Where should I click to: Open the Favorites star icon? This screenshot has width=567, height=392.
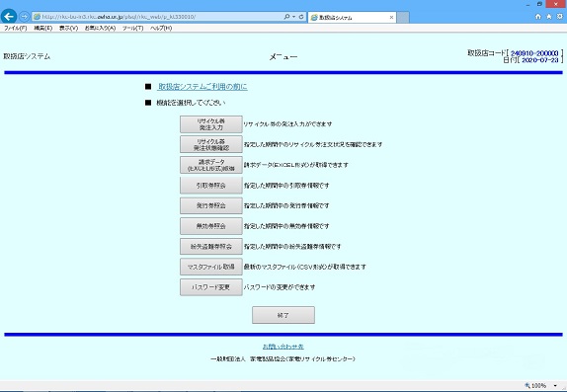(x=549, y=17)
